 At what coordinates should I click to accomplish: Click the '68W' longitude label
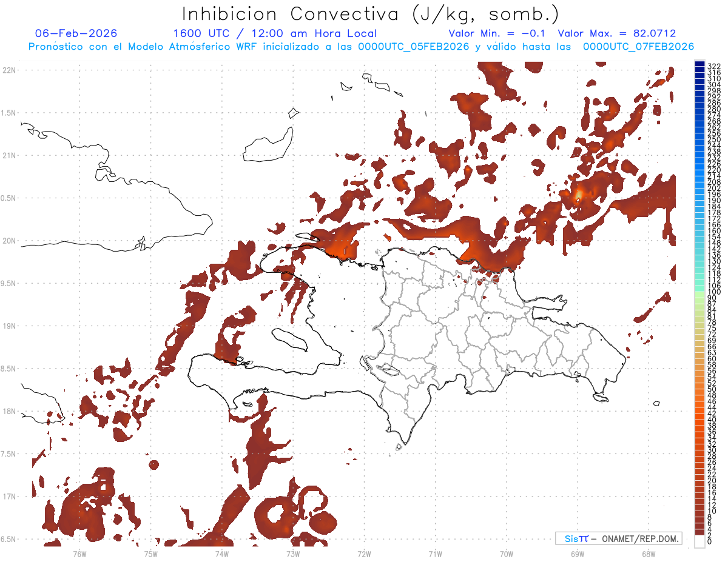pyautogui.click(x=649, y=554)
